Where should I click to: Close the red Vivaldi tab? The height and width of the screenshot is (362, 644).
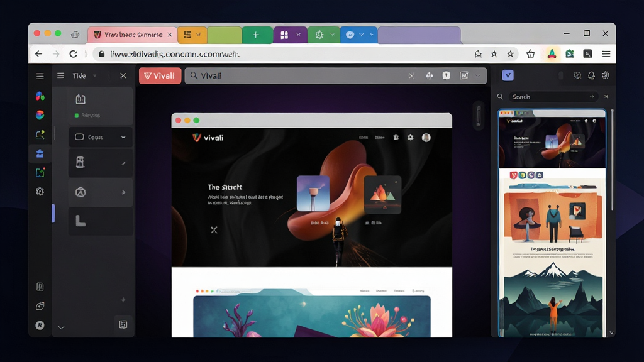click(169, 35)
